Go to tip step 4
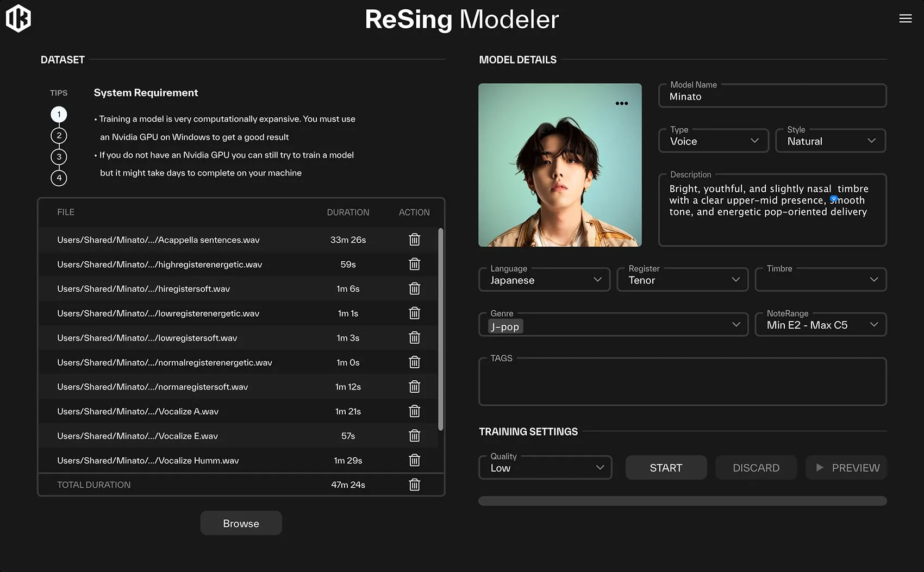The width and height of the screenshot is (924, 572). pos(59,178)
